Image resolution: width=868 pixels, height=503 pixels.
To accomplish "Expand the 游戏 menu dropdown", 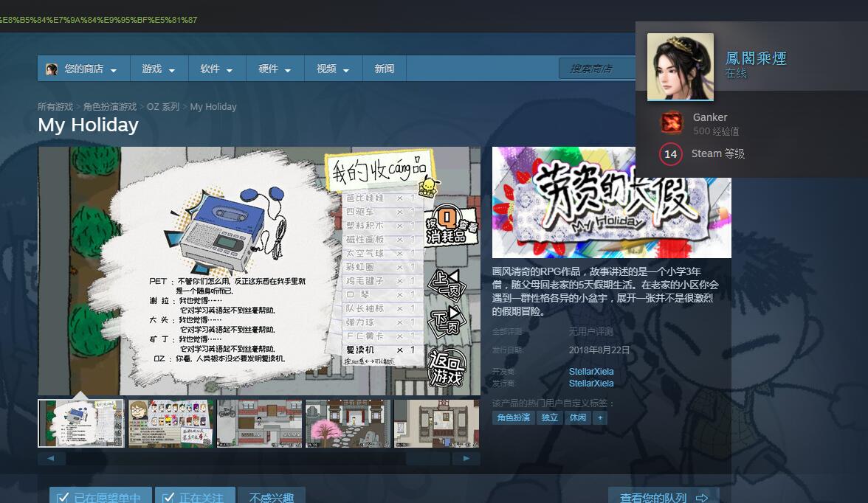I will (x=159, y=69).
